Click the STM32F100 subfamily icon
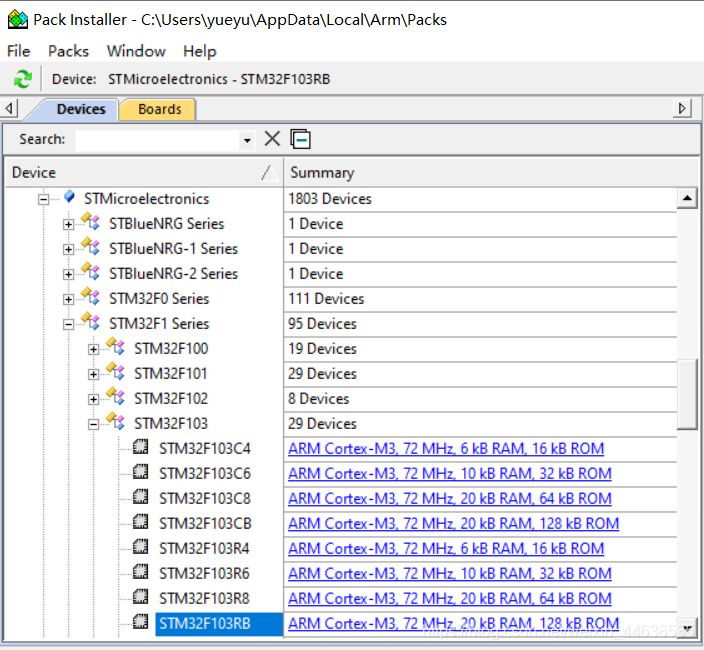This screenshot has width=704, height=650. pos(116,347)
